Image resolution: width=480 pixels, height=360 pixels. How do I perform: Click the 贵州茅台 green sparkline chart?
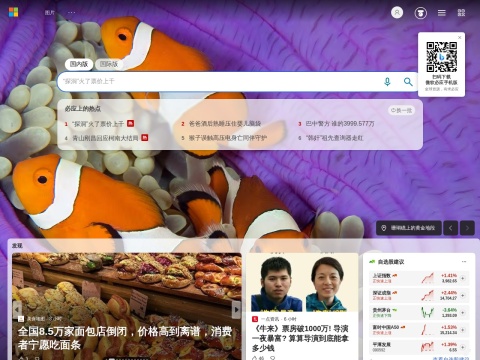[427, 313]
